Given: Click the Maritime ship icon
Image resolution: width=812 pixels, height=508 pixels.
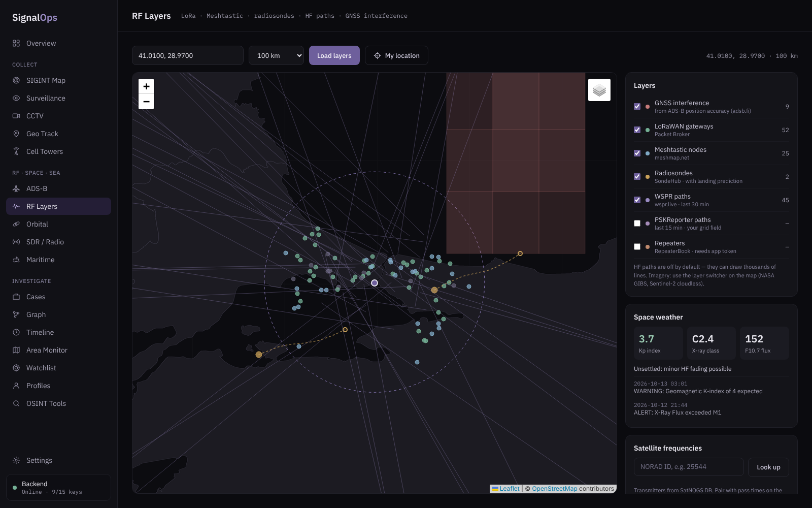Looking at the screenshot, I should 16,260.
